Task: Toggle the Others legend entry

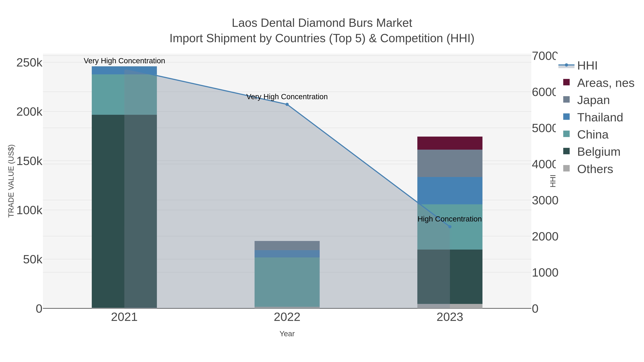Action: [x=588, y=169]
